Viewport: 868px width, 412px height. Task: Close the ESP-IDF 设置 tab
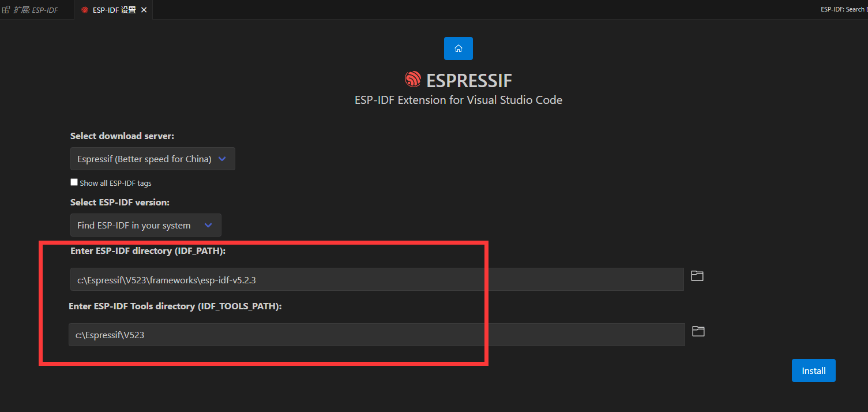[144, 10]
